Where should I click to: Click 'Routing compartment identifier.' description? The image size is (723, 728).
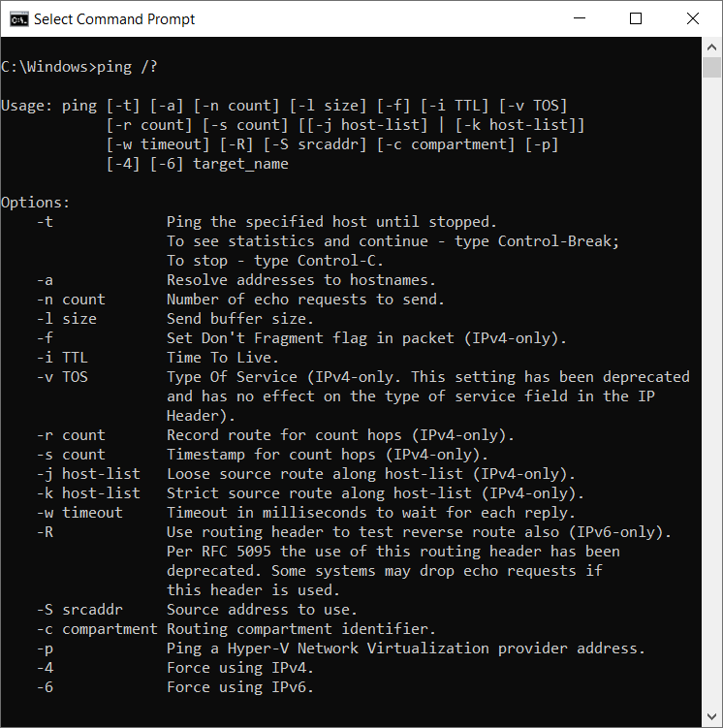point(301,629)
